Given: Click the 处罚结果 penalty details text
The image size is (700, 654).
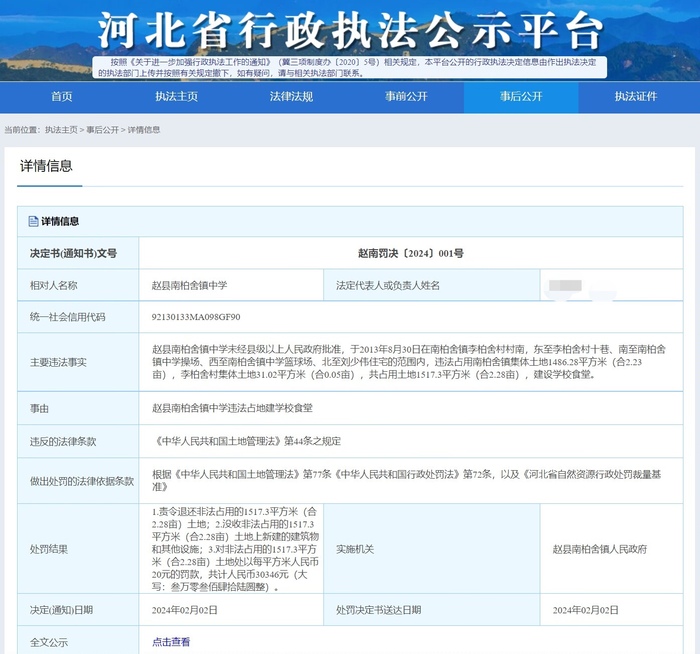Looking at the screenshot, I should pyautogui.click(x=235, y=549).
